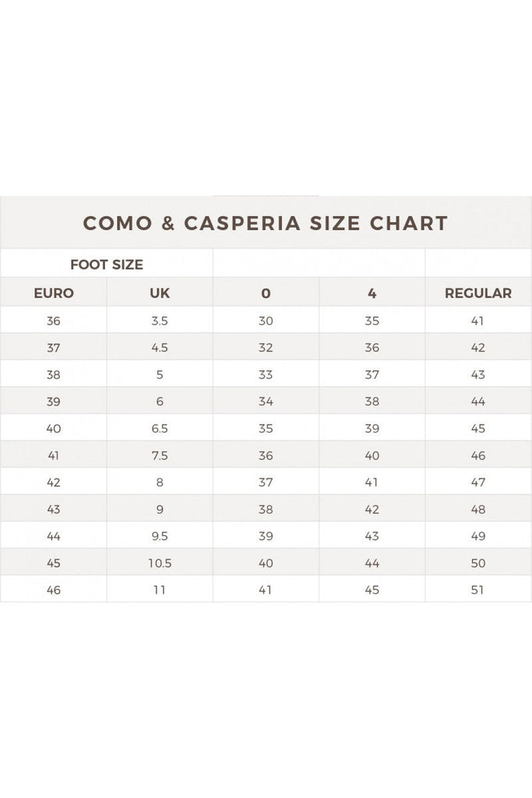
Task: Select the REGULAR value 48 cell
Action: pos(477,509)
